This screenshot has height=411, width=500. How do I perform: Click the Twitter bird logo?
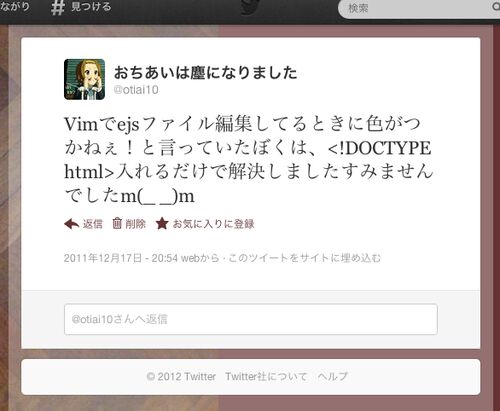pyautogui.click(x=251, y=7)
